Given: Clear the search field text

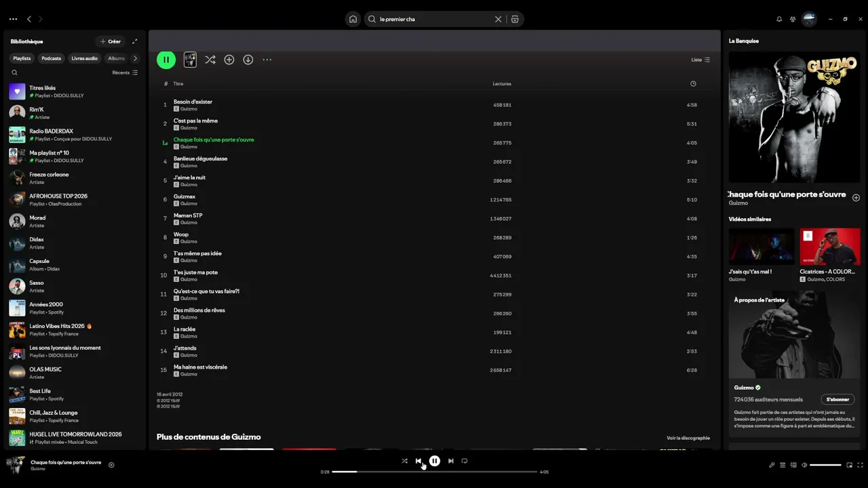Looking at the screenshot, I should tap(498, 19).
